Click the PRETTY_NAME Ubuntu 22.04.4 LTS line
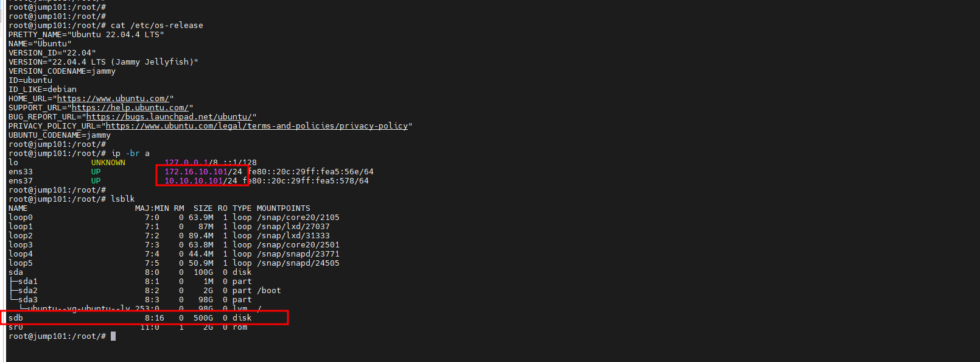The width and height of the screenshot is (980, 362). [x=86, y=35]
